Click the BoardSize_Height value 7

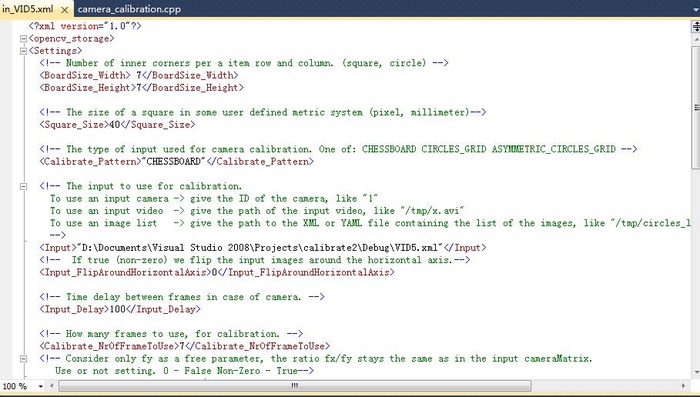coord(139,88)
